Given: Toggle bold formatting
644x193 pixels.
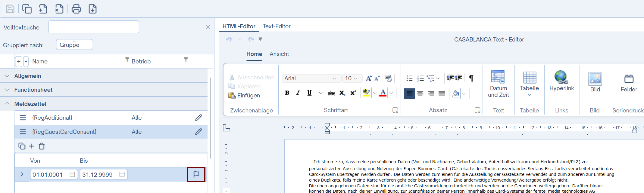Looking at the screenshot, I should click(x=287, y=93).
